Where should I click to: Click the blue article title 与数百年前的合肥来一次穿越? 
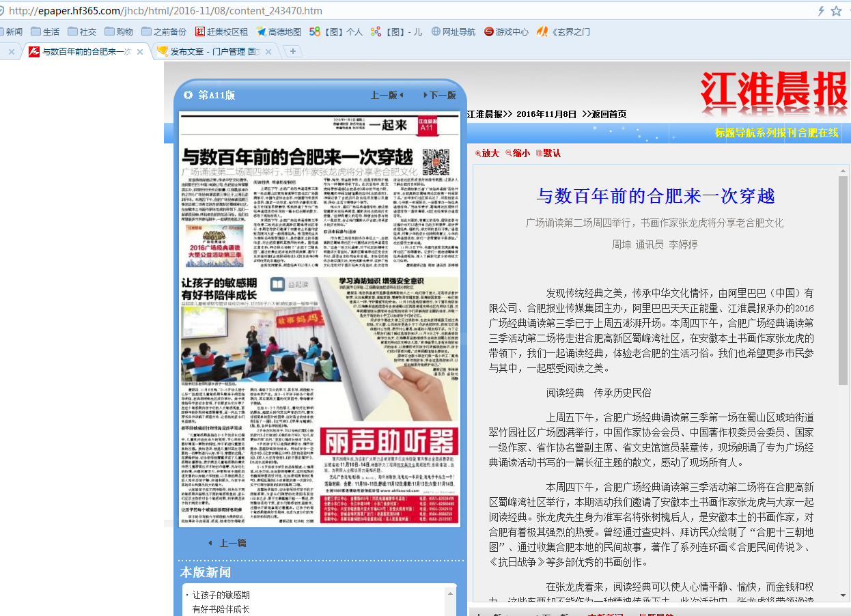(x=656, y=197)
